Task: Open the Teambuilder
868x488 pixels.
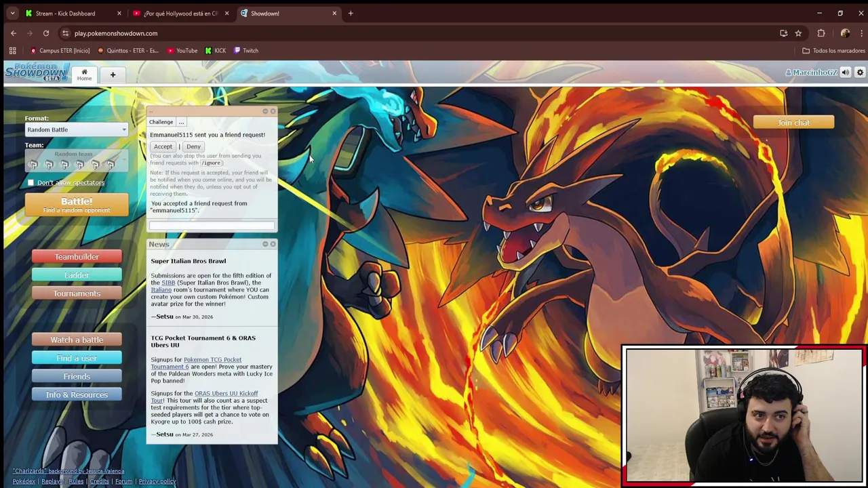Action: 77,257
